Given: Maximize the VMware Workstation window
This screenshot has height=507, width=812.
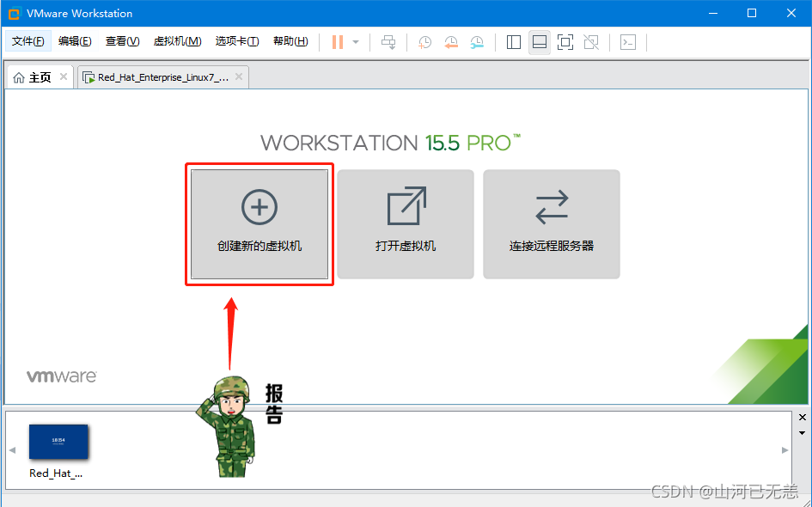Looking at the screenshot, I should (x=752, y=14).
